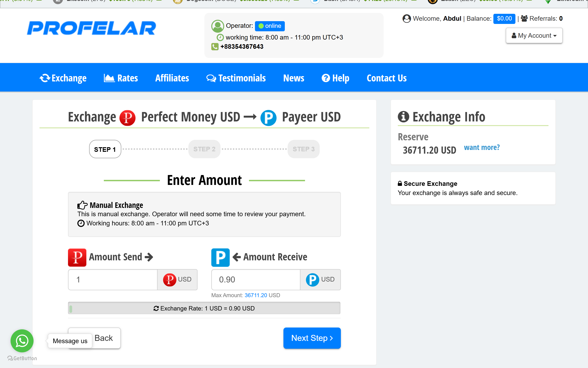Click the STEP 3 indicator

tap(303, 149)
